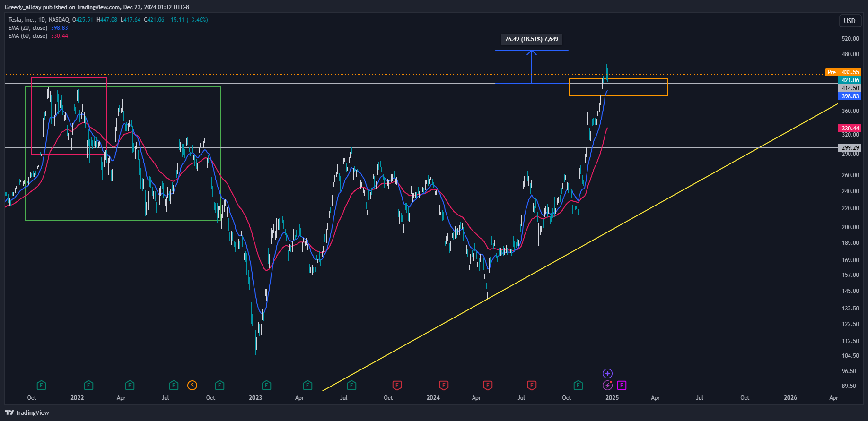The image size is (868, 421).
Task: Click the 2024 label on time axis
Action: (433, 398)
